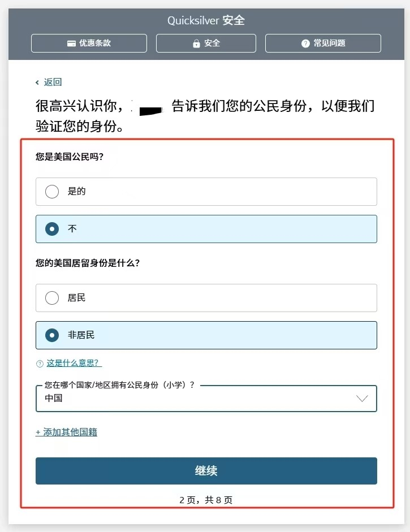
Task: Click the lock icon beside 安全
Action: [x=196, y=43]
